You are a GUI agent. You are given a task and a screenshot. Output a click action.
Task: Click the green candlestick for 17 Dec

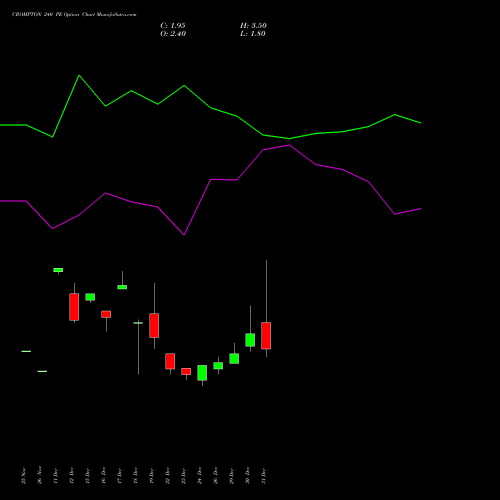(122, 287)
